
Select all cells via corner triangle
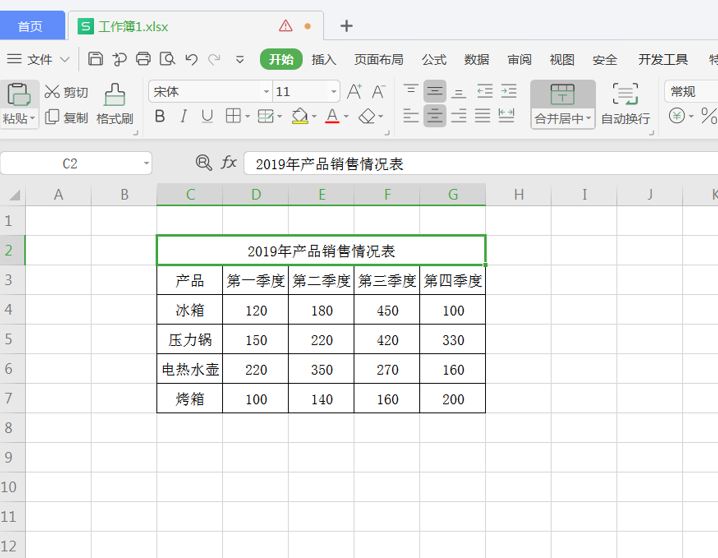(x=14, y=195)
